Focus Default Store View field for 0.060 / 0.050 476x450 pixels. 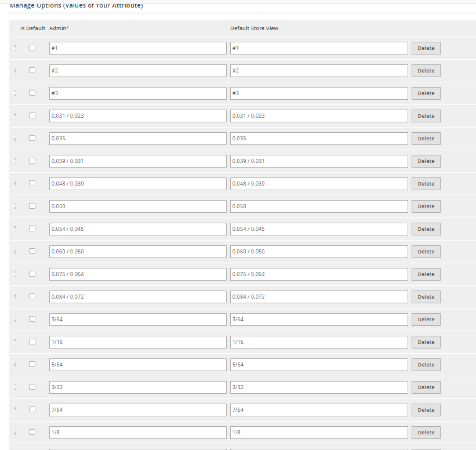318,252
